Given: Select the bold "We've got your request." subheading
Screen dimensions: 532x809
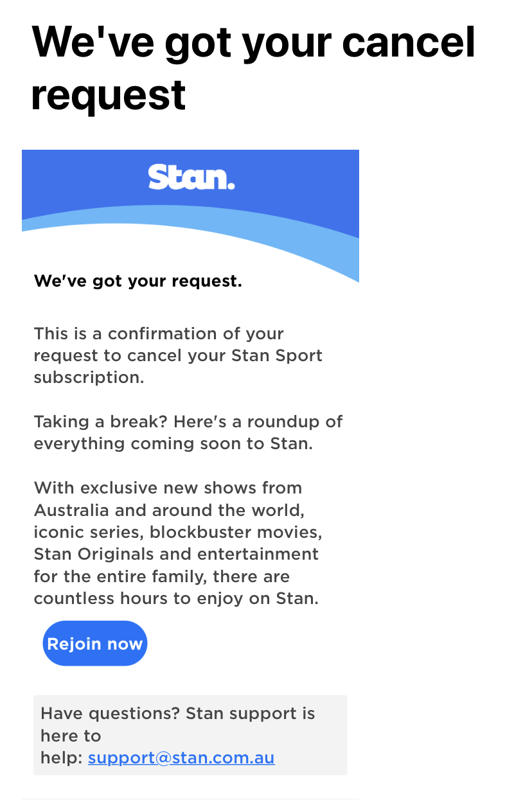Looking at the screenshot, I should coord(137,281).
